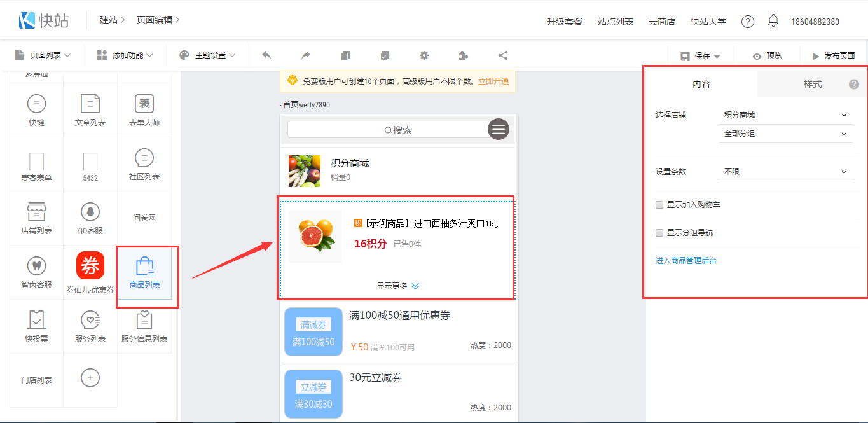Expand the 全部分组 group dropdown
Screen dimensions: 868x423
tap(785, 134)
